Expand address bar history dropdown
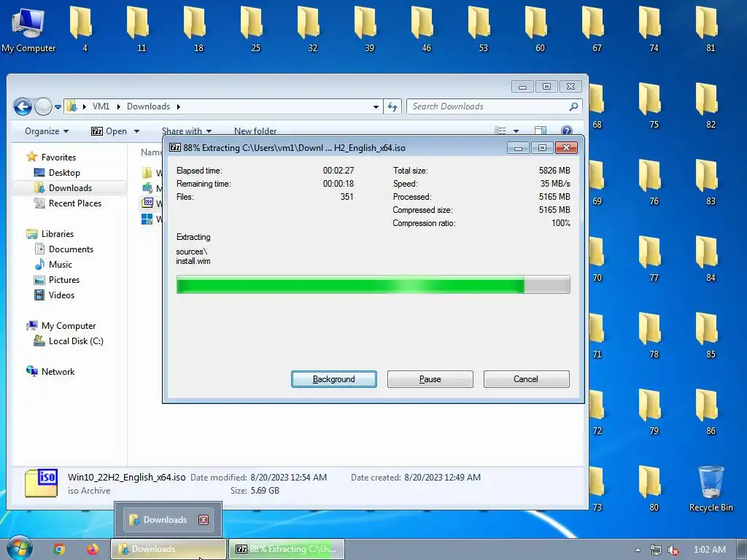Image resolution: width=747 pixels, height=560 pixels. tap(376, 106)
